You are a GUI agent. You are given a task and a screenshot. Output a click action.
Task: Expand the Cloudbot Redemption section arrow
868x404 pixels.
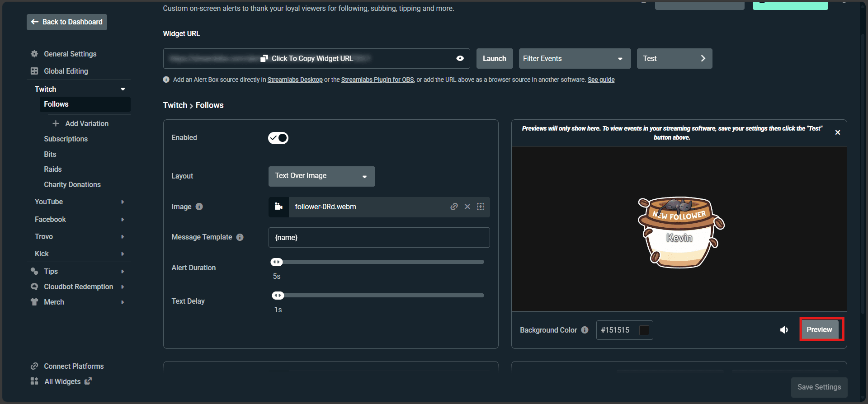123,287
